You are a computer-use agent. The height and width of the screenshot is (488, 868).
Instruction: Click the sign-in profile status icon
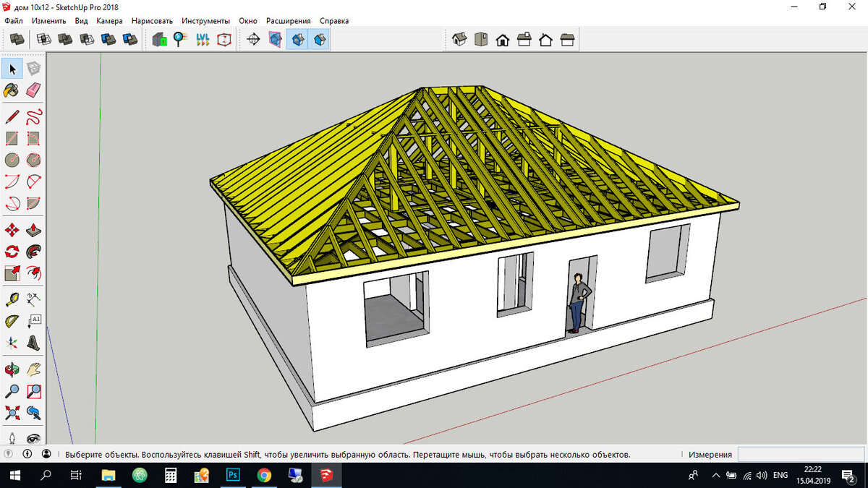coord(46,455)
